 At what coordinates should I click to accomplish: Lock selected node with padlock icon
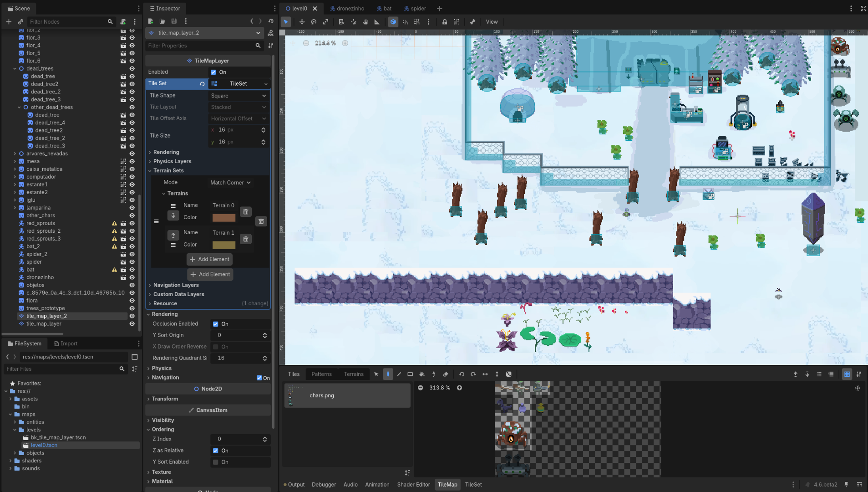coord(445,22)
